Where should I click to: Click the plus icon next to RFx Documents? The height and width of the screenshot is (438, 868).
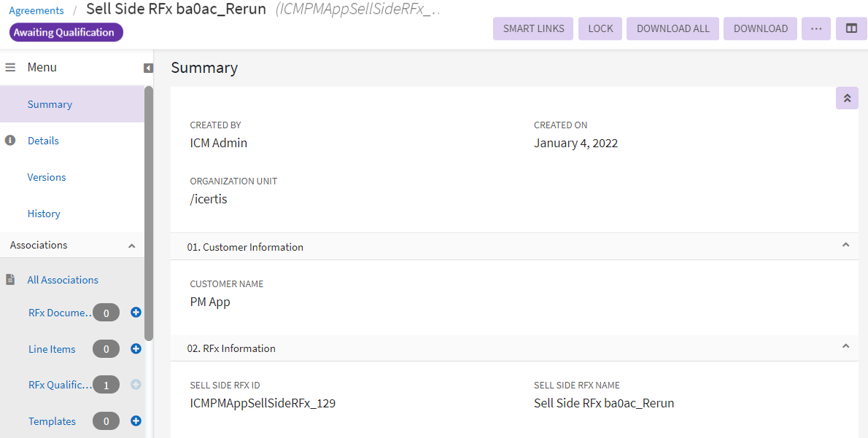tap(136, 313)
